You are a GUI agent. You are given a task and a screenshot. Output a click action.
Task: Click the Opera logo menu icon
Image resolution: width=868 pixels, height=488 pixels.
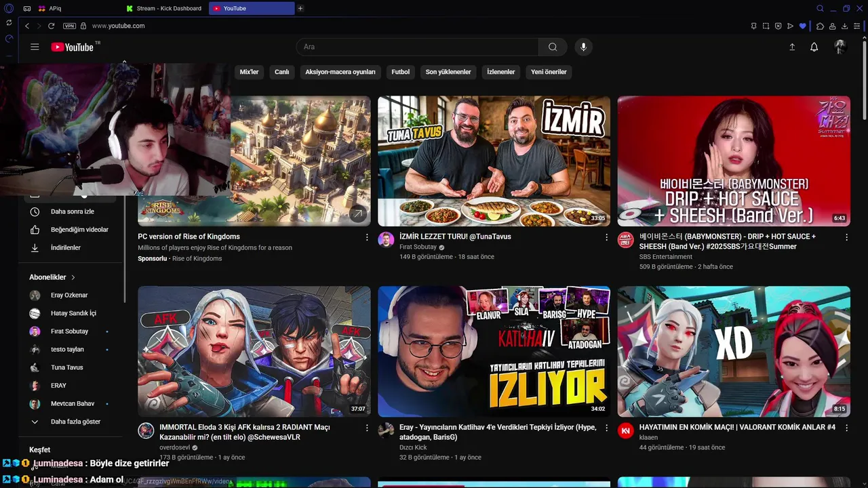[9, 8]
